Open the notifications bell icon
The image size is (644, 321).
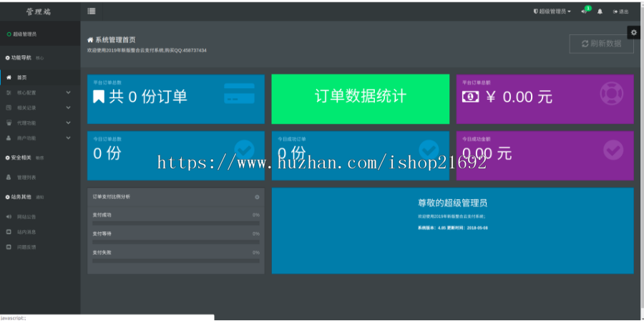(x=600, y=11)
